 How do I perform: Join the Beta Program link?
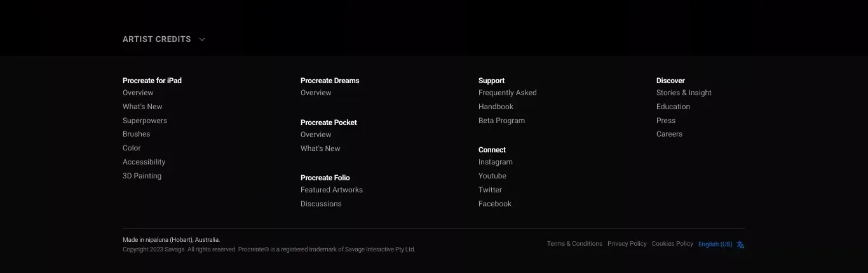click(x=501, y=121)
